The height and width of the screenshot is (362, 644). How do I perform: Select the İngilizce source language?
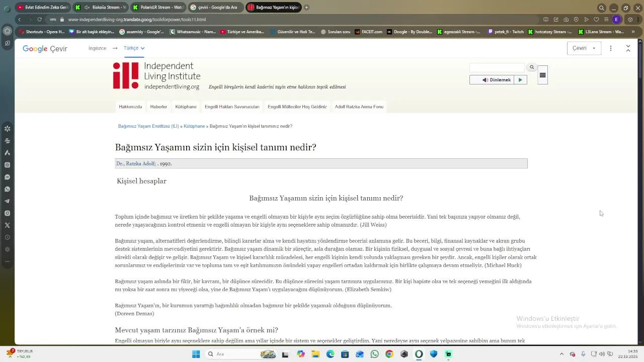pos(97,48)
